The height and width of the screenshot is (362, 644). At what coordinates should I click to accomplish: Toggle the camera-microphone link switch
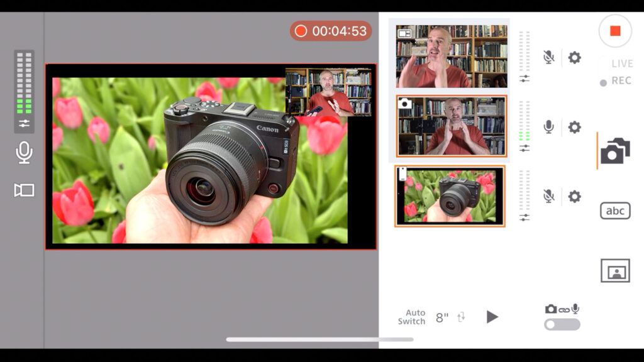pos(562,325)
